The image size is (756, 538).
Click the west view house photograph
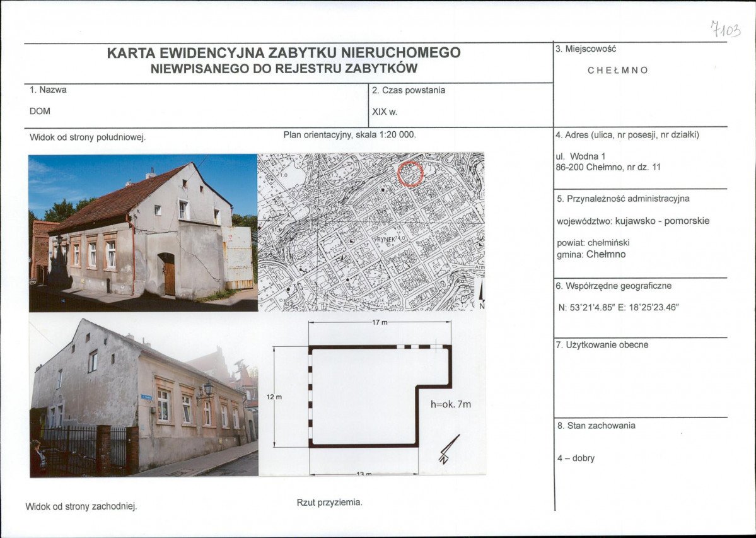coord(144,395)
